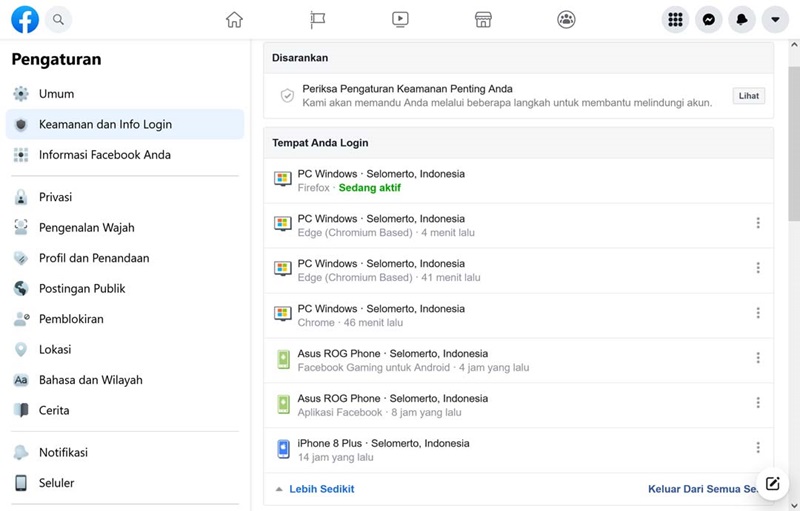The width and height of the screenshot is (800, 511).
Task: Open options for Facebook Gaming untuk Android session
Action: (x=758, y=357)
